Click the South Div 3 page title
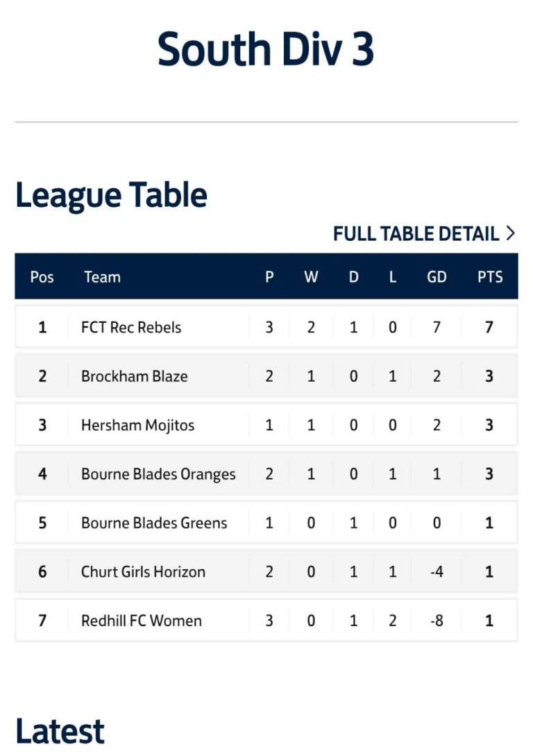 [x=266, y=50]
